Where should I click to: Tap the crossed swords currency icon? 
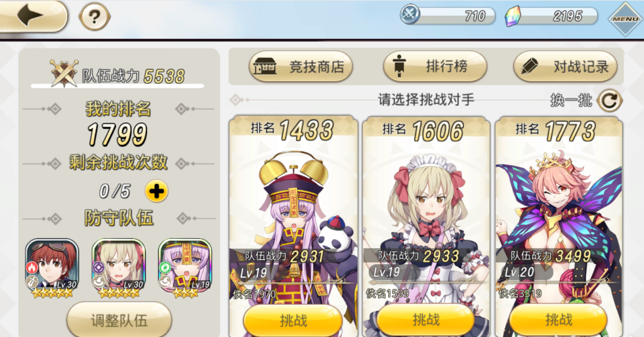coord(409,14)
